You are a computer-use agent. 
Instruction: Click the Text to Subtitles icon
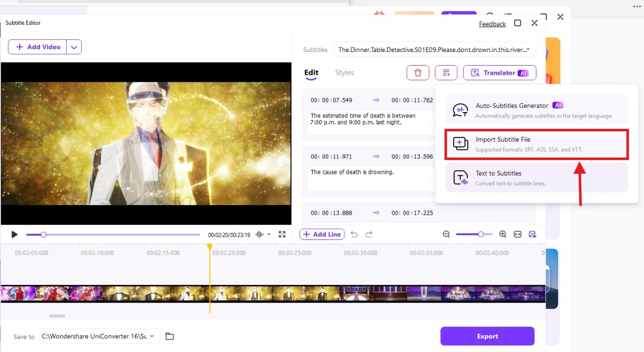(x=461, y=177)
